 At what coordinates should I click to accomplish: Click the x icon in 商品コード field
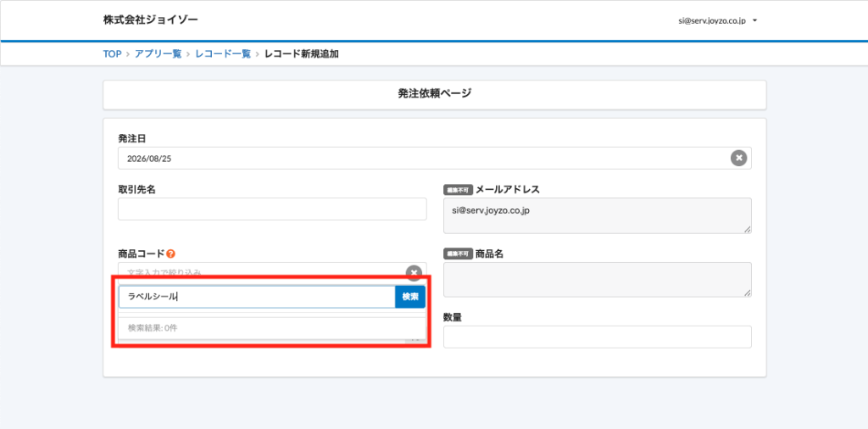click(414, 273)
